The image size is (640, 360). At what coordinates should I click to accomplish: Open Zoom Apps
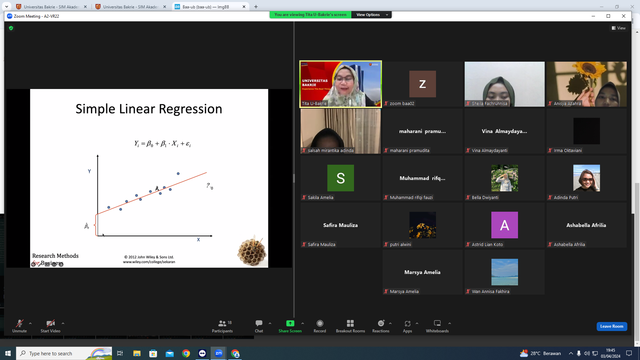407,326
